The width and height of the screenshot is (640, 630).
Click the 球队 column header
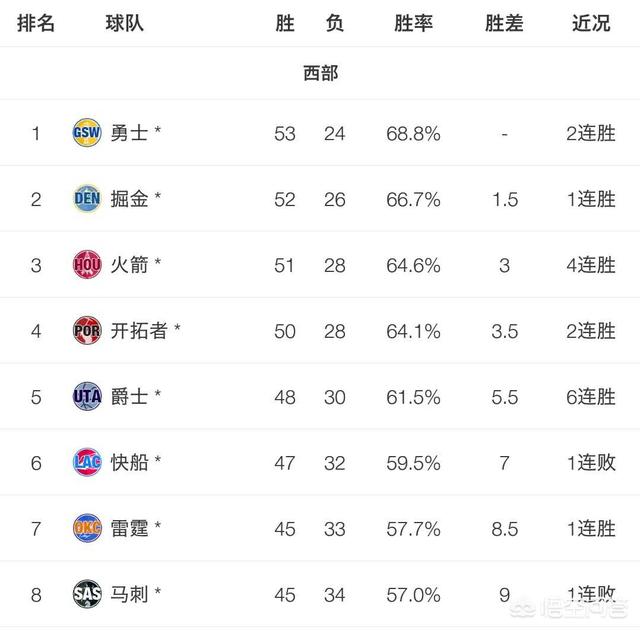tap(124, 23)
